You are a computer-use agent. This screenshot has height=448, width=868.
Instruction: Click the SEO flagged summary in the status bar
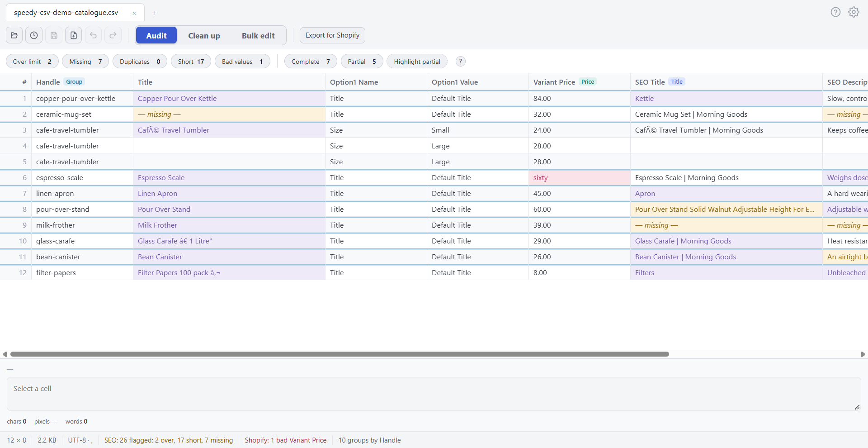pyautogui.click(x=169, y=440)
